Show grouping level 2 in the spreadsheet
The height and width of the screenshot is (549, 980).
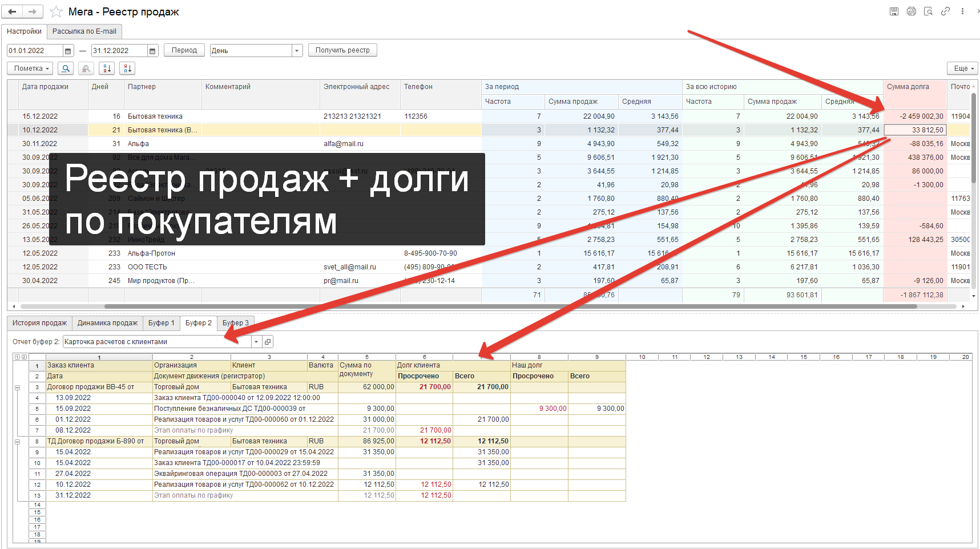click(24, 357)
